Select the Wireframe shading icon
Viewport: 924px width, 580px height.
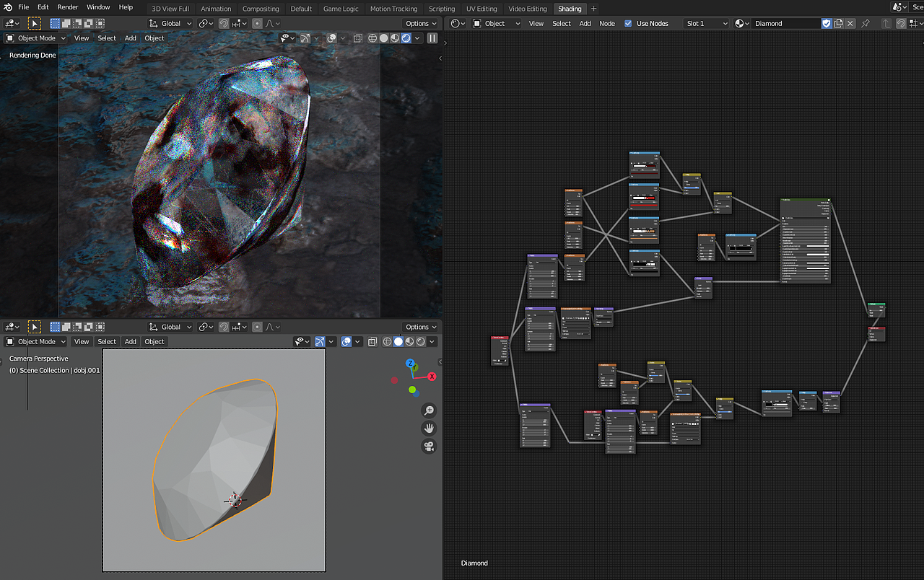[372, 38]
